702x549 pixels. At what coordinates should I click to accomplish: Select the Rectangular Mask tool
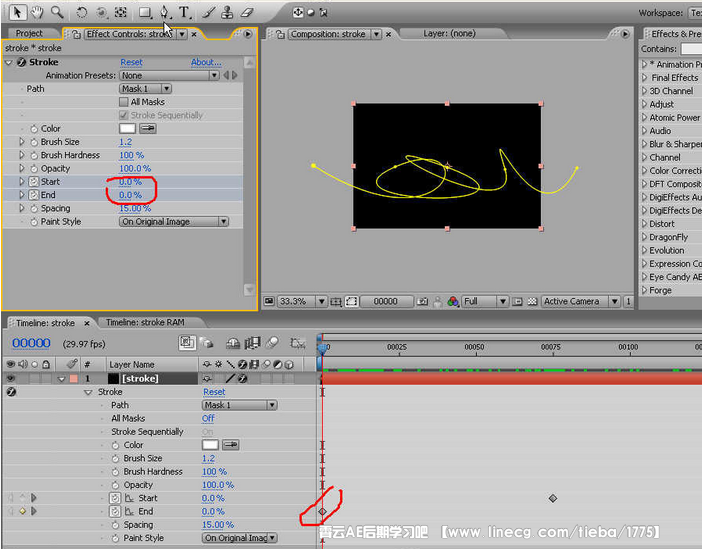click(x=144, y=13)
